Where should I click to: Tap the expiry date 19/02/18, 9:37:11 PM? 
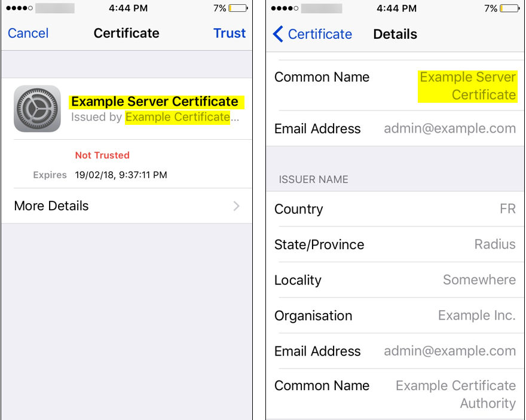121,175
